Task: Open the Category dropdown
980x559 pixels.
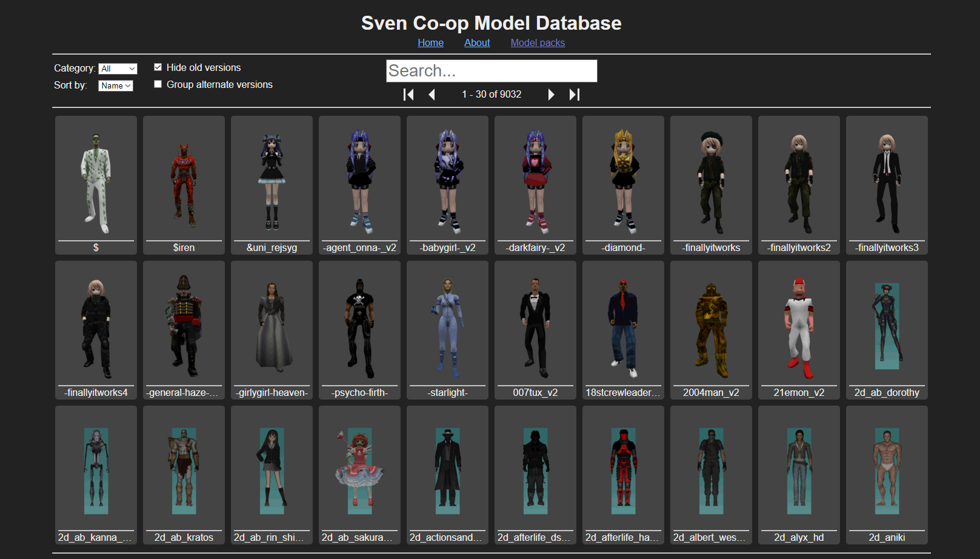Action: 118,69
